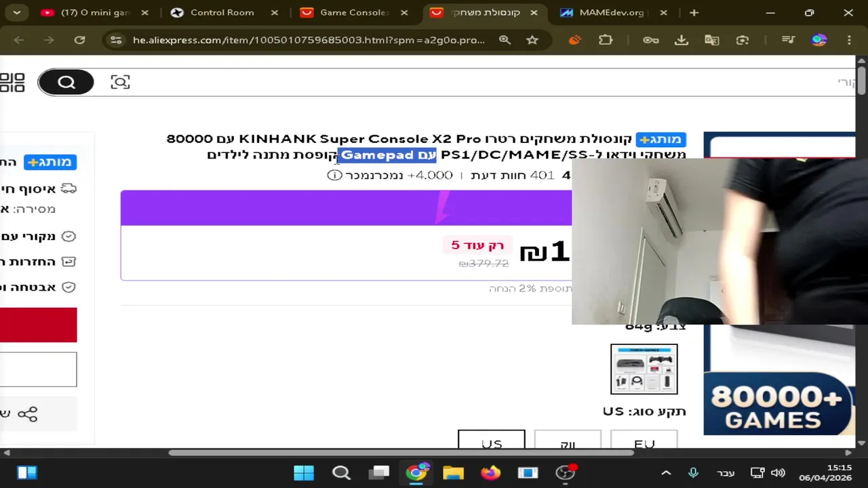Open Windows Start button on taskbar
868x488 pixels.
pyautogui.click(x=304, y=472)
